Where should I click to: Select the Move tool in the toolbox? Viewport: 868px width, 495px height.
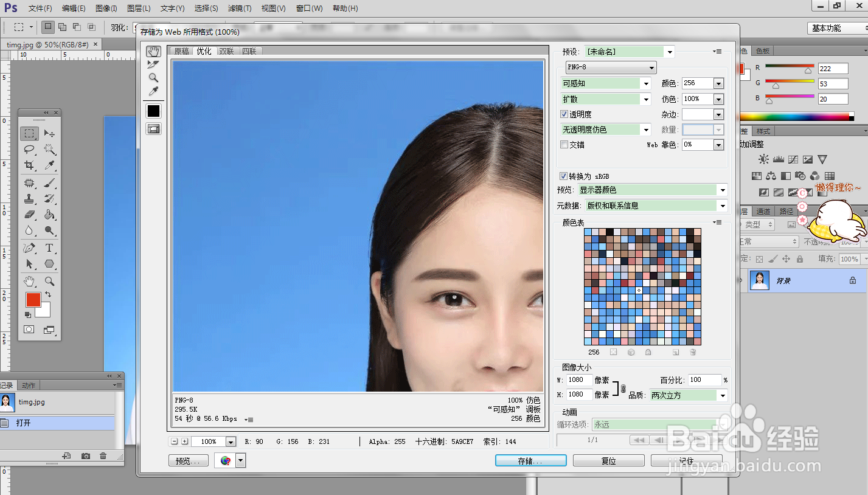point(49,133)
